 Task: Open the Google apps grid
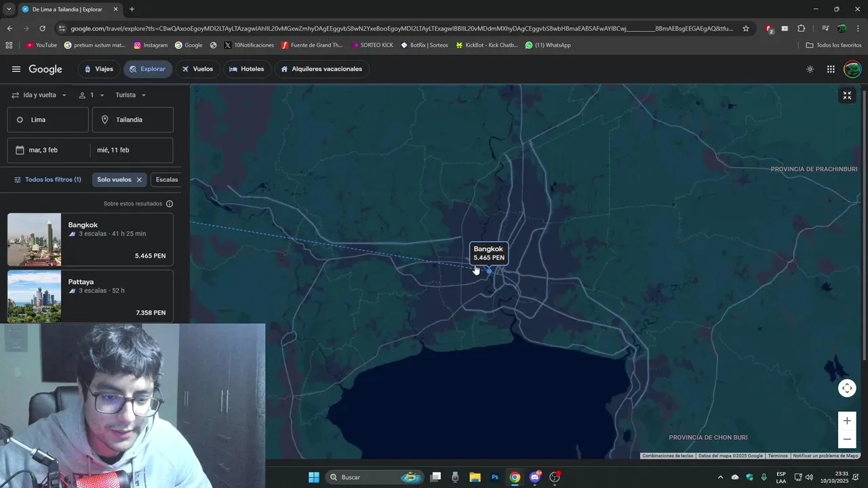tap(831, 69)
